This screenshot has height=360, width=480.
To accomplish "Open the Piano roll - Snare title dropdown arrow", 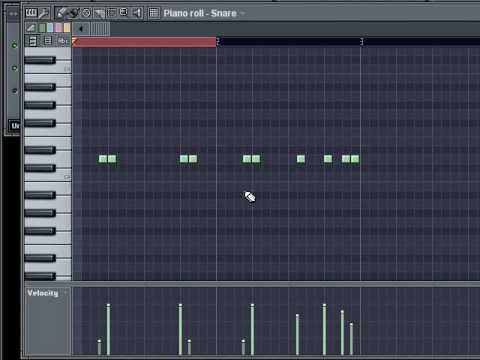I will (x=242, y=13).
